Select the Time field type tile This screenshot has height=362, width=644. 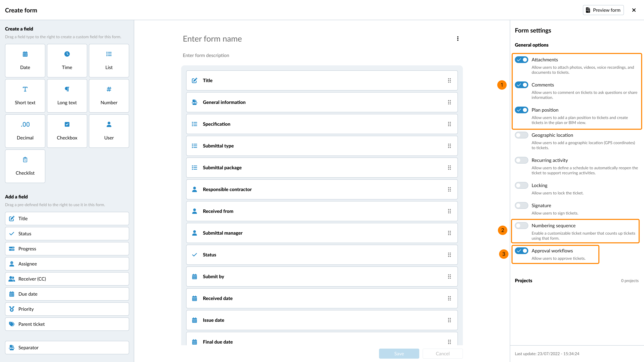(x=67, y=61)
